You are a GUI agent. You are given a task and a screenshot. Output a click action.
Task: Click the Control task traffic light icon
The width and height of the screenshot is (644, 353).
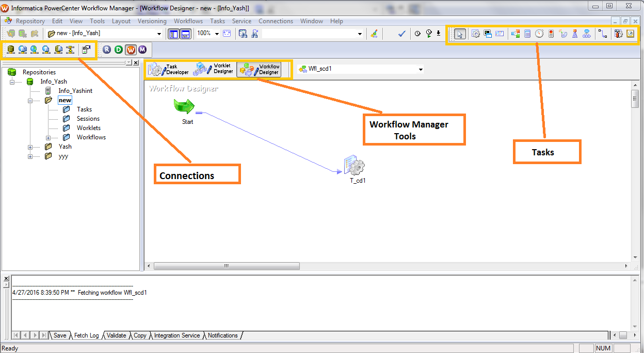tap(551, 34)
